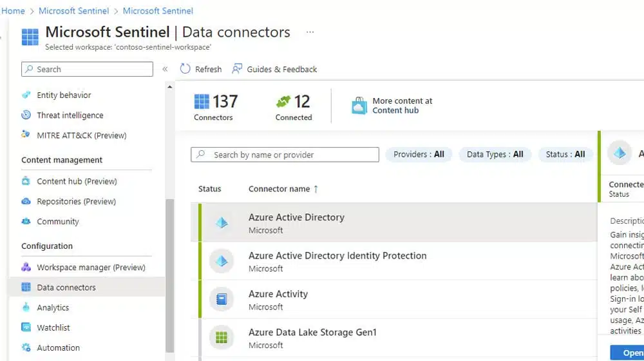This screenshot has height=361, width=644.
Task: Click the Status column header
Action: click(209, 189)
